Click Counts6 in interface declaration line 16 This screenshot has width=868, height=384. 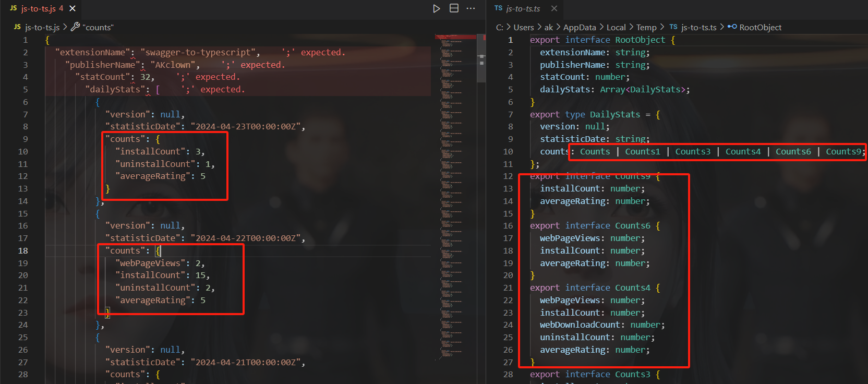pyautogui.click(x=633, y=226)
